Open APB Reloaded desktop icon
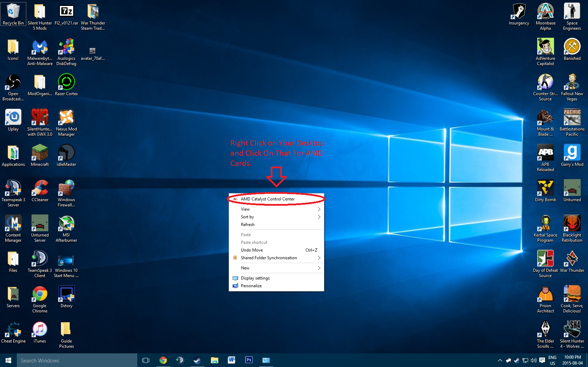The height and width of the screenshot is (367, 588). coord(546,158)
